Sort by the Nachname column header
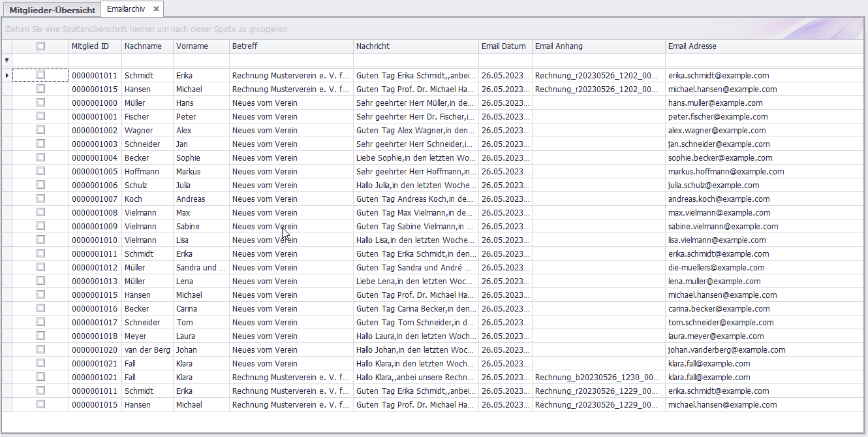This screenshot has height=437, width=868. click(143, 46)
